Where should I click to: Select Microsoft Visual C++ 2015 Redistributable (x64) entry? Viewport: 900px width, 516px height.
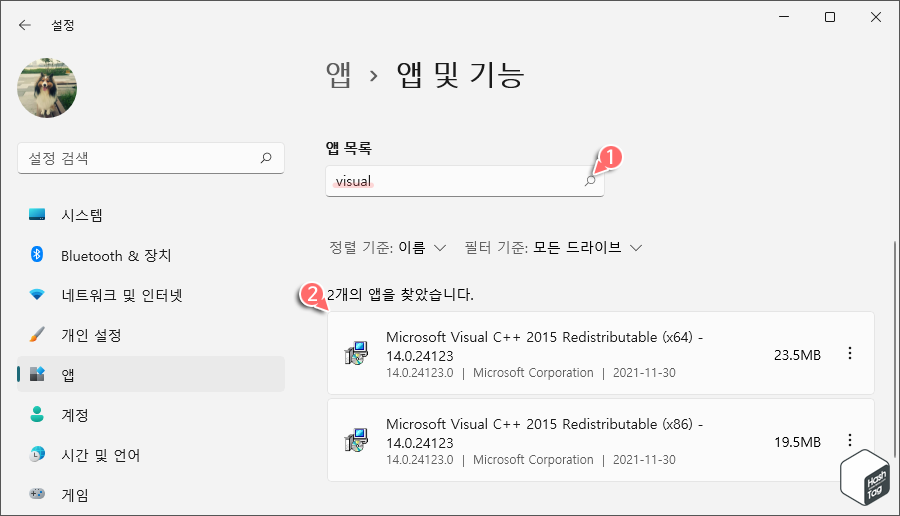pyautogui.click(x=600, y=353)
